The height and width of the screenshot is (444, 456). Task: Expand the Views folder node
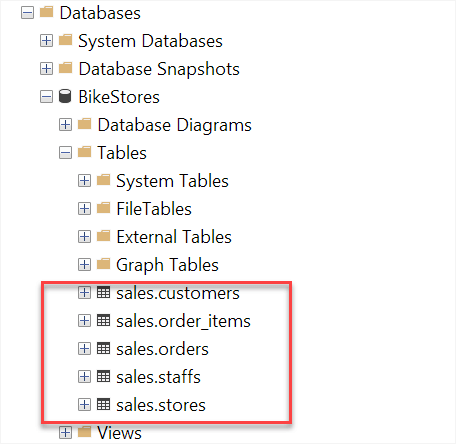tap(65, 433)
